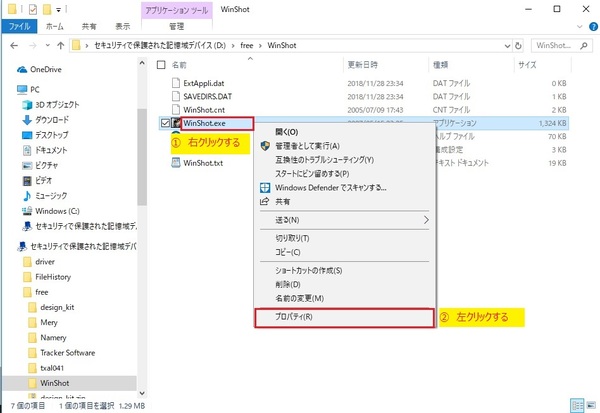Image resolution: width=600 pixels, height=413 pixels.
Task: Select Windows (C:) drive icon
Action: (27, 211)
